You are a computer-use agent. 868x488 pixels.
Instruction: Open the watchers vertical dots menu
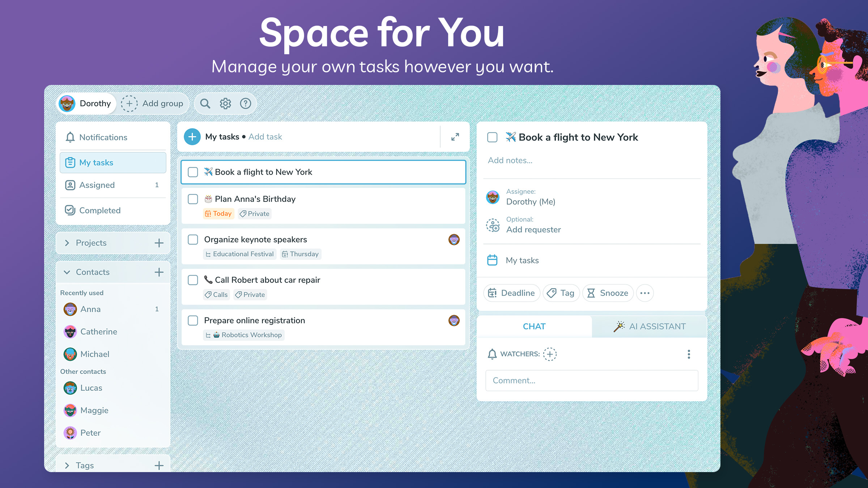coord(689,354)
